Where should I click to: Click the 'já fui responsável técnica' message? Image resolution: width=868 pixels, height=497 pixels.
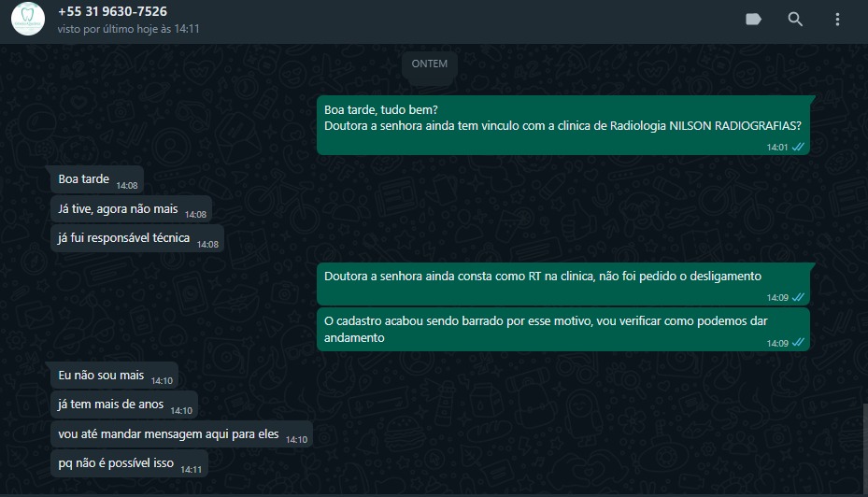[137, 238]
